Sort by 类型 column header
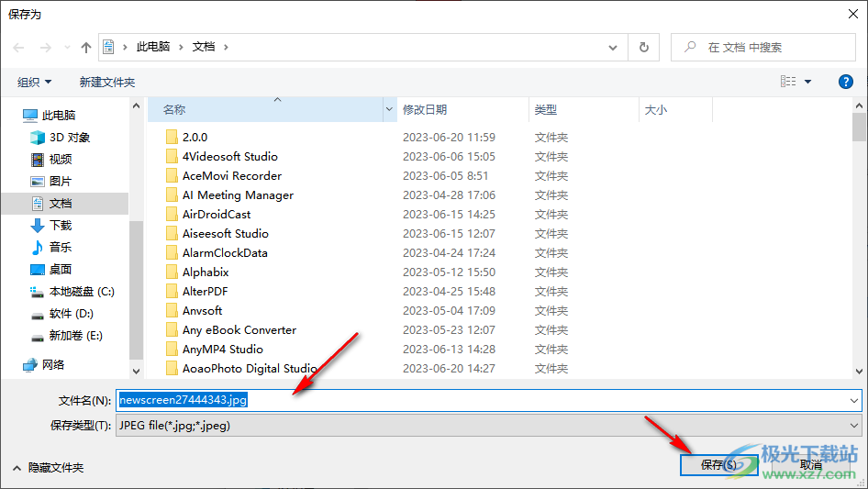 [x=584, y=110]
